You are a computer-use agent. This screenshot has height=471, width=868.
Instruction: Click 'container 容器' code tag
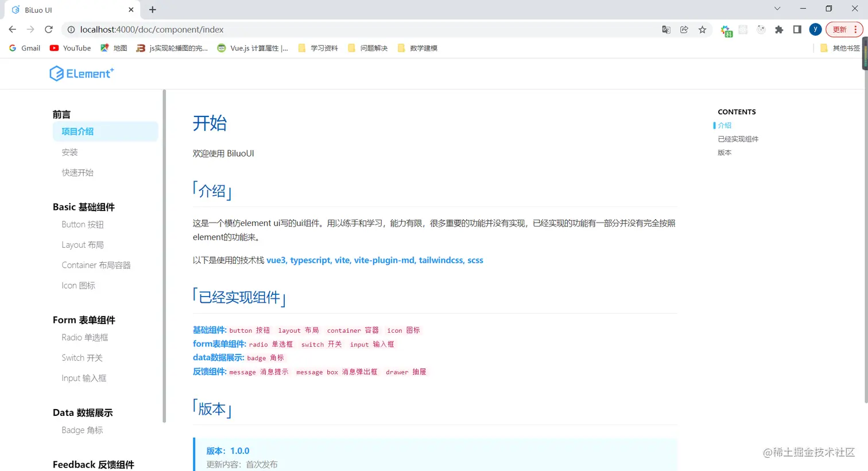353,330
